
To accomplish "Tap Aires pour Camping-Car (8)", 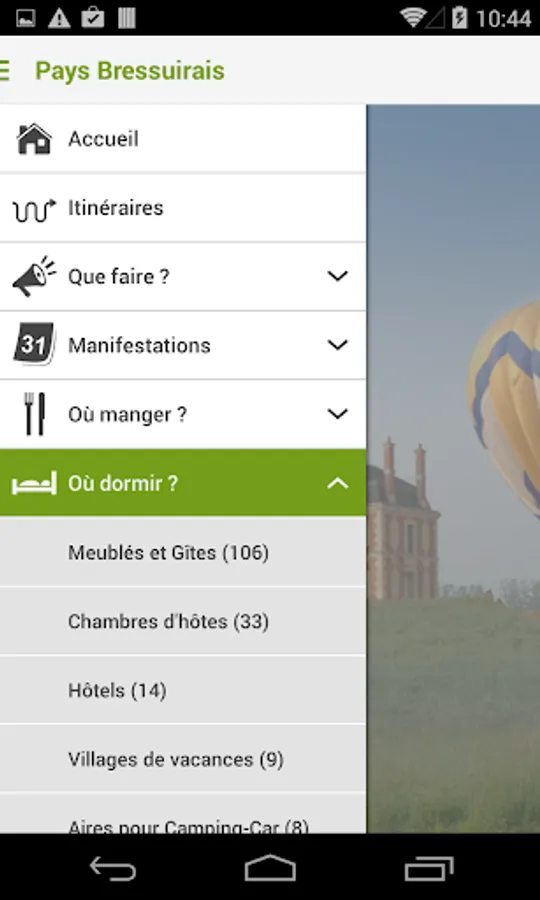I will click(x=183, y=814).
